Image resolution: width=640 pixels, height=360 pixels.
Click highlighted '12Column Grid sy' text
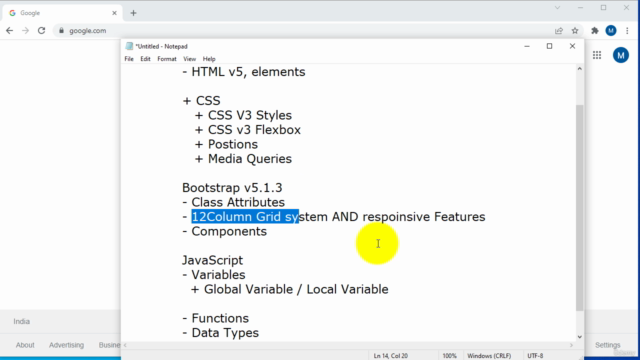(x=245, y=217)
